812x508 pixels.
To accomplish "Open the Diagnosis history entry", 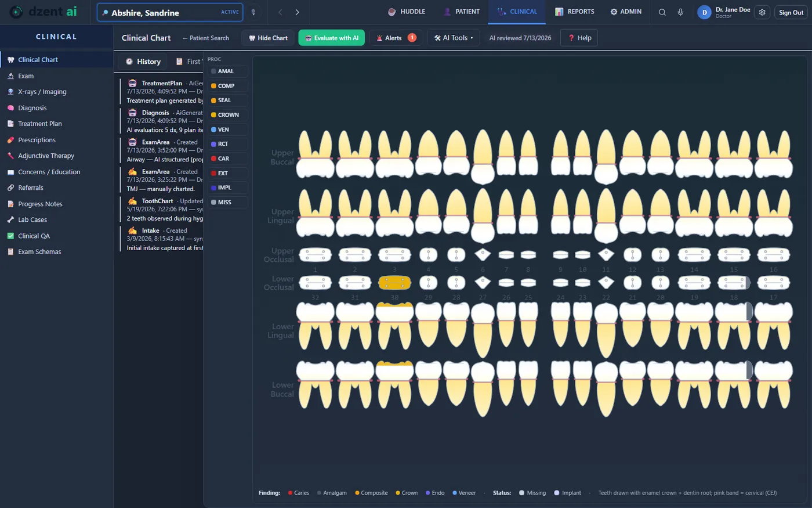I will coord(162,121).
